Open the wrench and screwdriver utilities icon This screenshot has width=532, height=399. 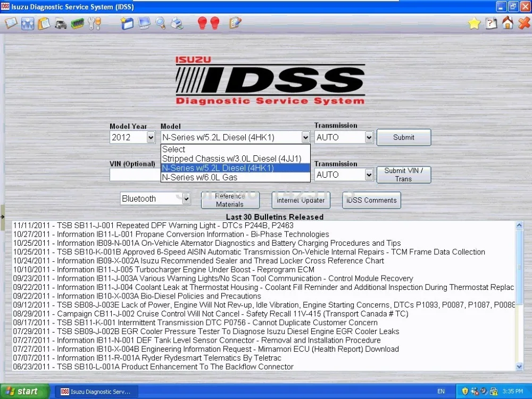[x=94, y=23]
